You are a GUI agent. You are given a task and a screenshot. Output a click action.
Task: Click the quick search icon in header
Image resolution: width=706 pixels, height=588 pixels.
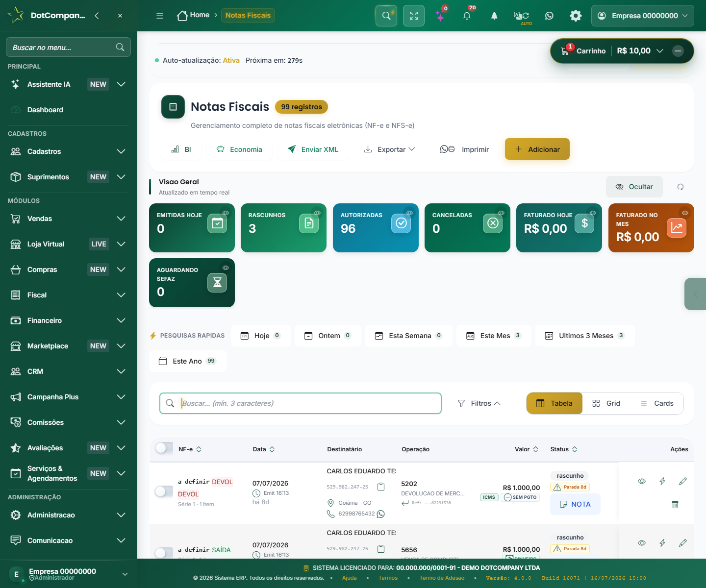(386, 16)
